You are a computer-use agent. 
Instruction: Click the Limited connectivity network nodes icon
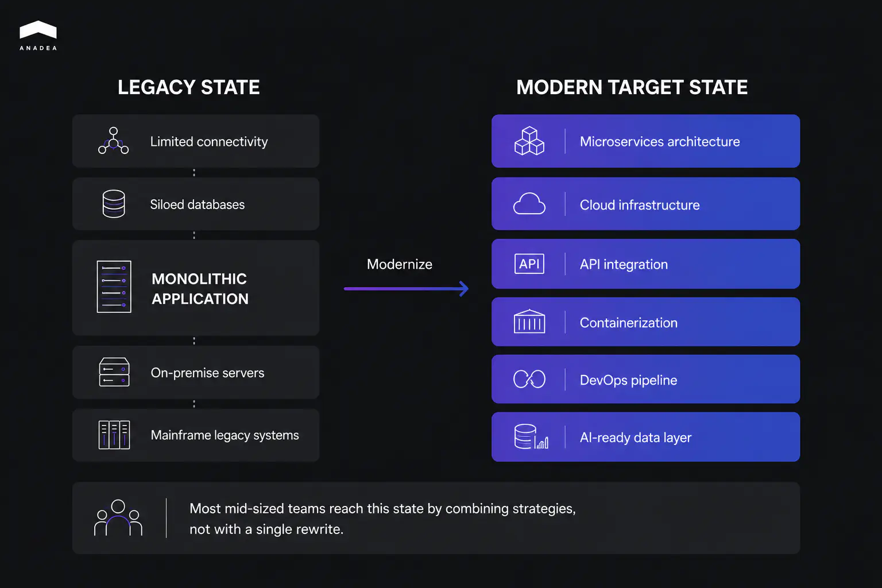113,141
